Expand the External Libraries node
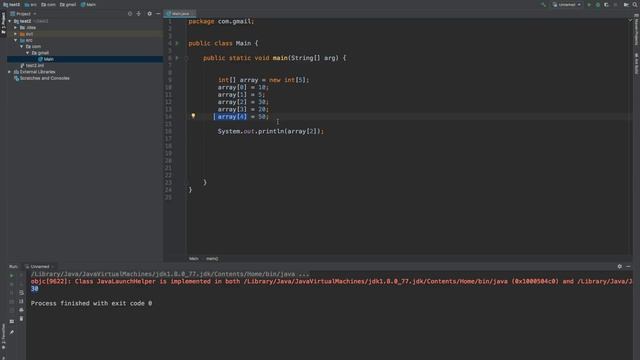 [x=10, y=72]
